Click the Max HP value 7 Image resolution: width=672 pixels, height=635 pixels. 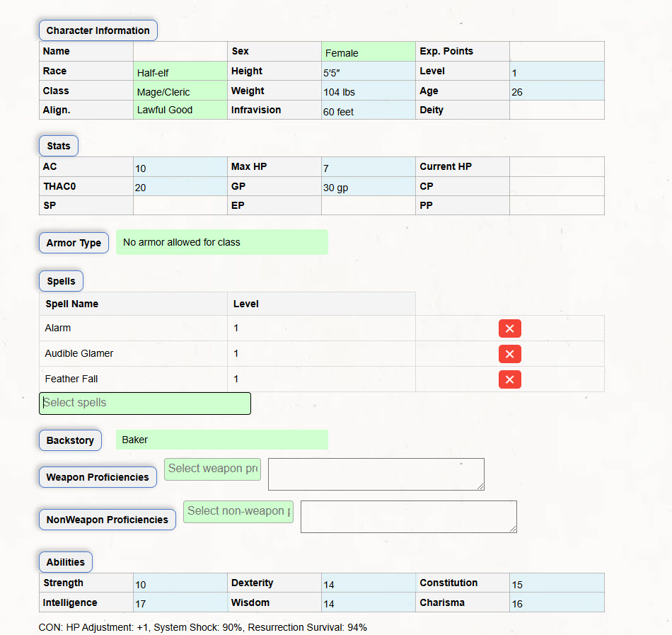coord(368,167)
